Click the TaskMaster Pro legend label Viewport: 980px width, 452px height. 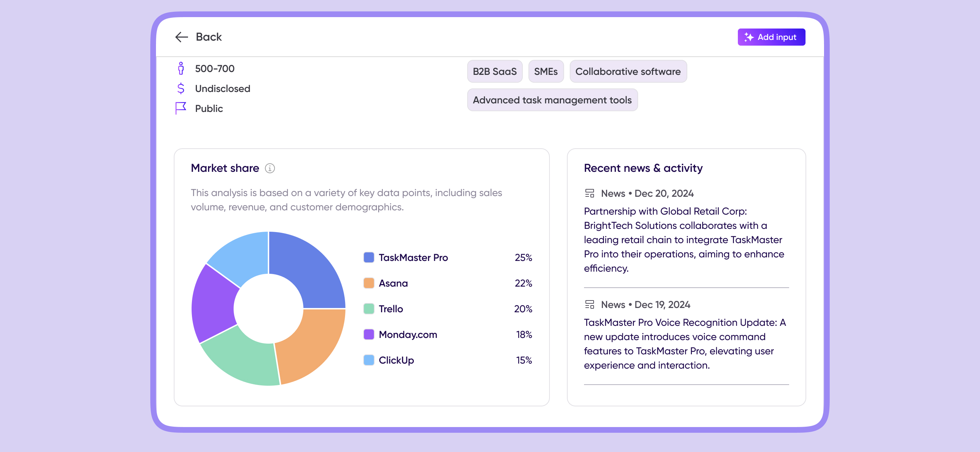coord(413,257)
